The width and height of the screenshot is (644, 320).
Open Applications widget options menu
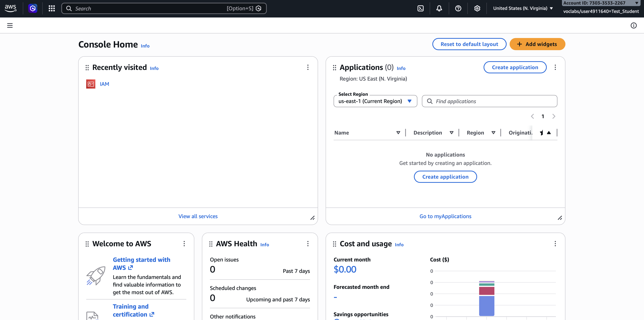(x=555, y=67)
